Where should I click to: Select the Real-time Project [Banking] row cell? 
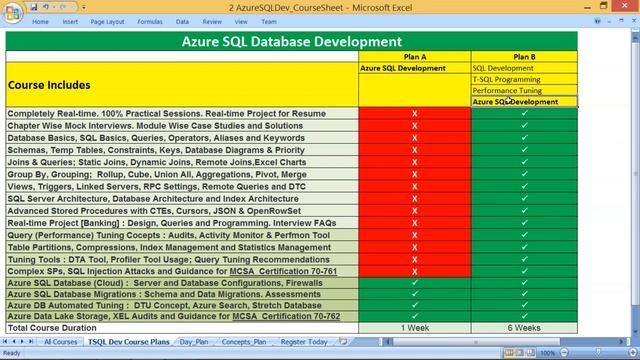[x=182, y=223]
